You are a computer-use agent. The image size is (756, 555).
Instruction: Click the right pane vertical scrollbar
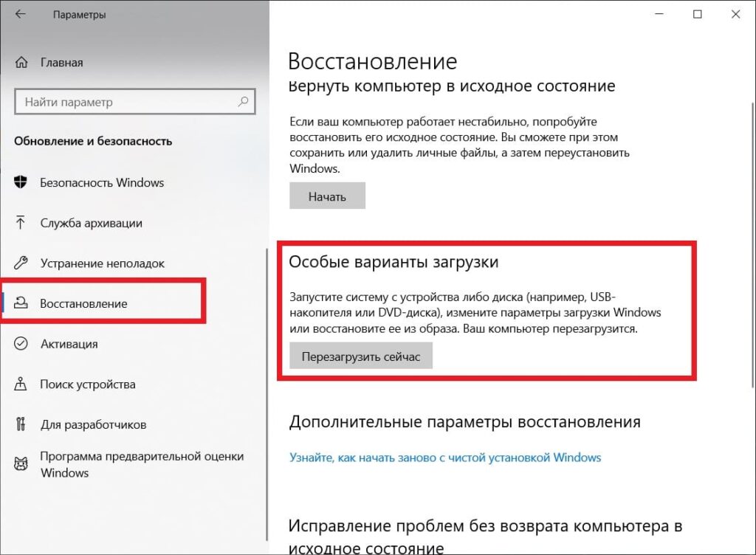coord(753,245)
